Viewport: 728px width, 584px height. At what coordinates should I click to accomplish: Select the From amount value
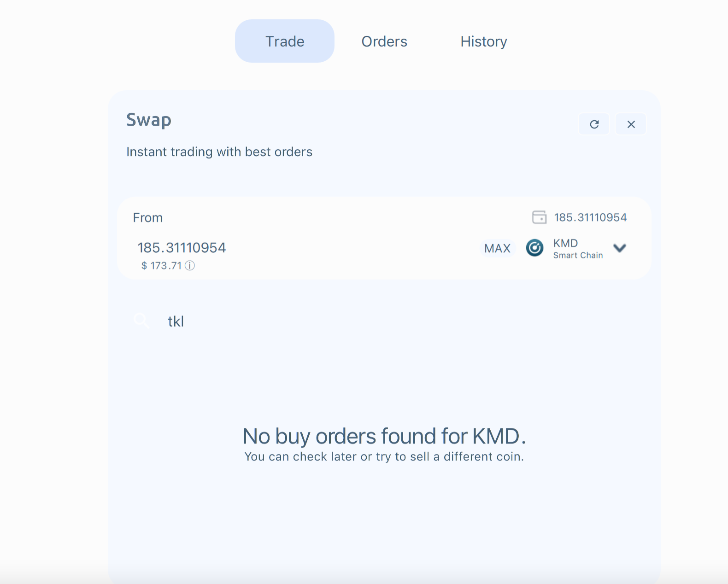(182, 247)
